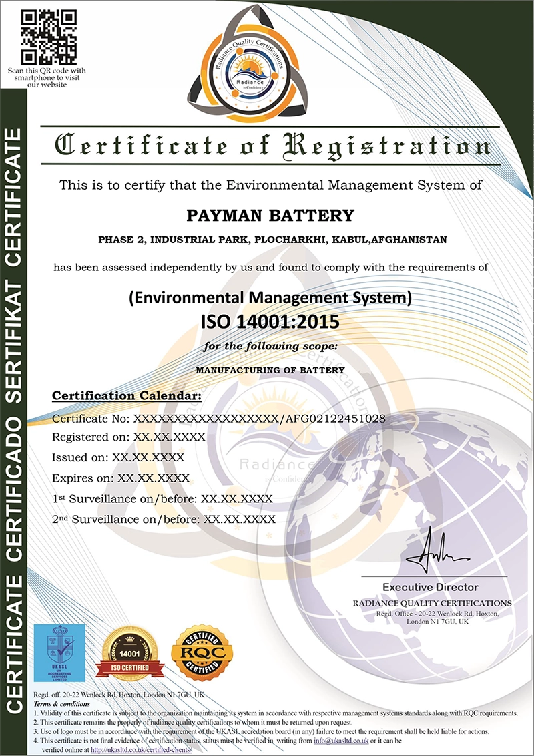
Task: Click the orange RQC Certified badge
Action: point(202,652)
